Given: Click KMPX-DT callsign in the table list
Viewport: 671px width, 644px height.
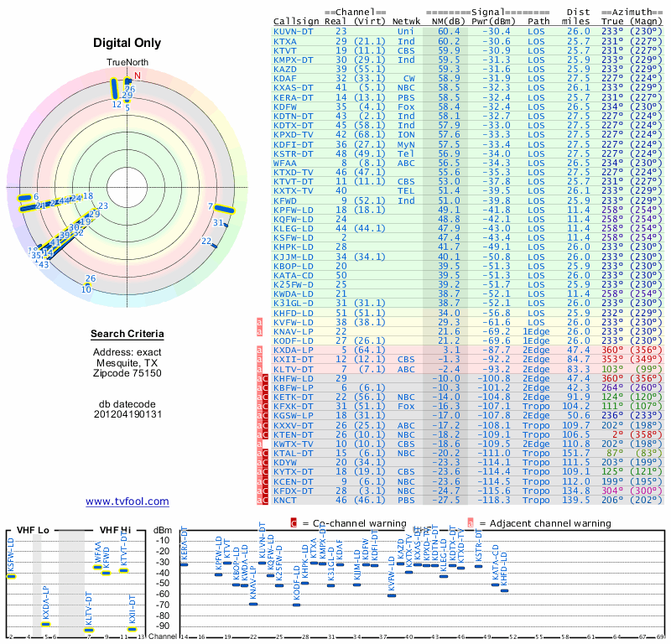Looking at the screenshot, I should click(293, 60).
